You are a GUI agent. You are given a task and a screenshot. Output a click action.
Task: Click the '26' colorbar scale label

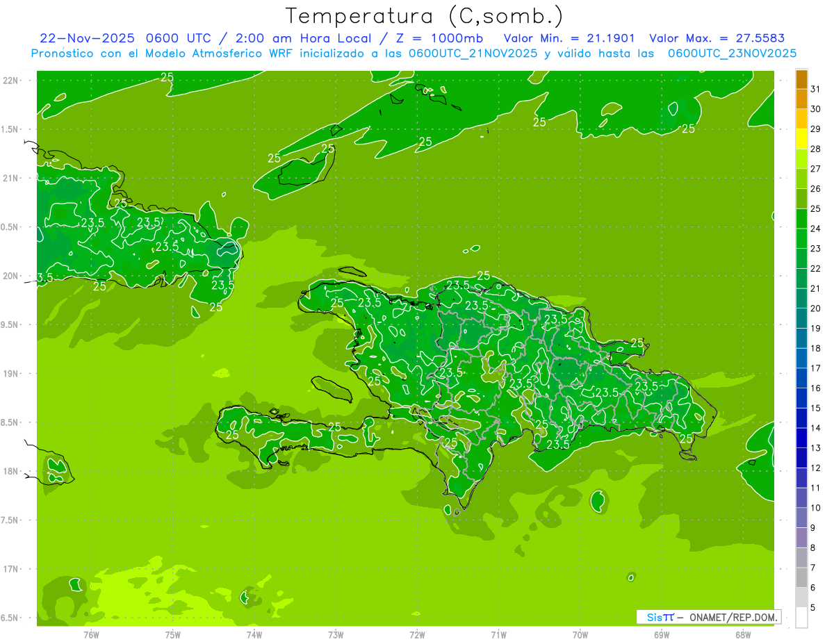point(816,188)
